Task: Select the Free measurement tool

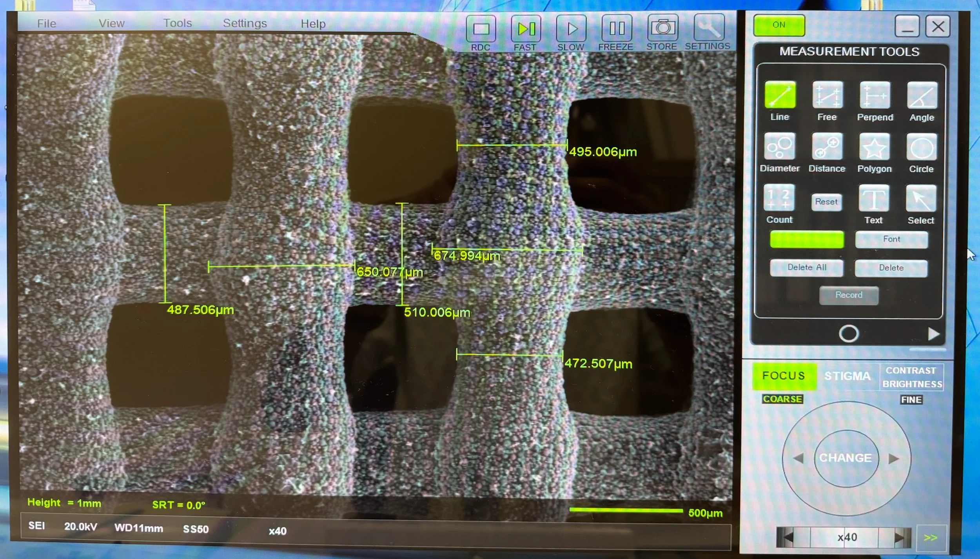Action: (827, 95)
